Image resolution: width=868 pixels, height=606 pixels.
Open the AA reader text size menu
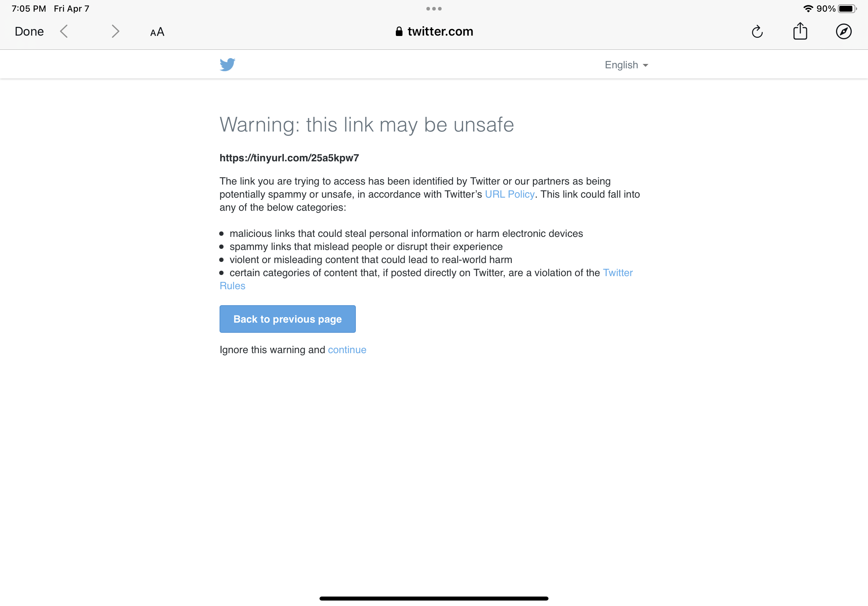(x=157, y=32)
